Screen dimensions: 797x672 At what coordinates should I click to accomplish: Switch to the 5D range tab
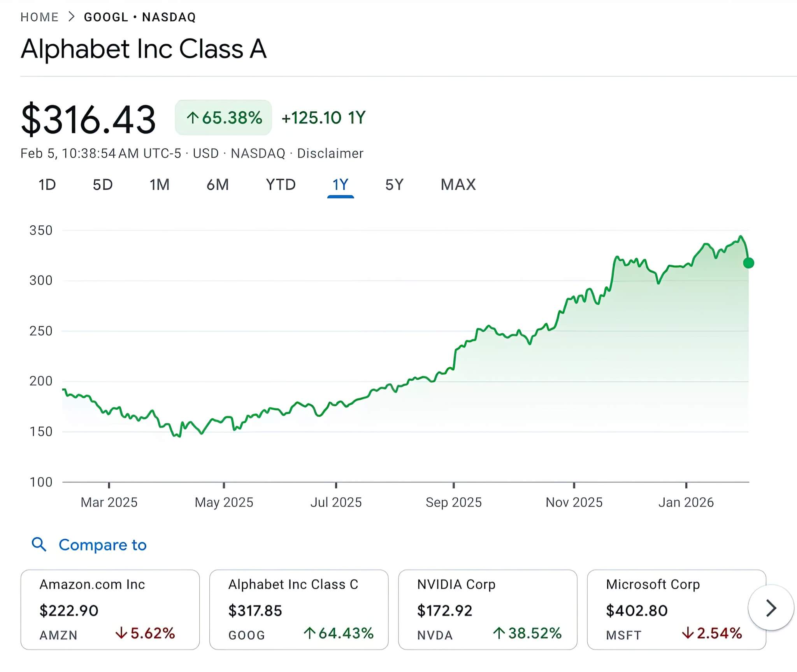pyautogui.click(x=103, y=184)
